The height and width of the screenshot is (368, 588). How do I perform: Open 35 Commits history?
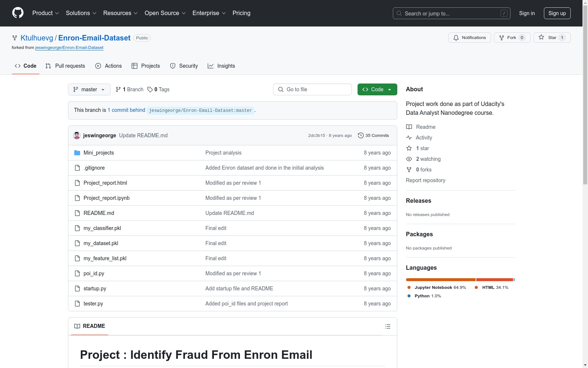[373, 135]
